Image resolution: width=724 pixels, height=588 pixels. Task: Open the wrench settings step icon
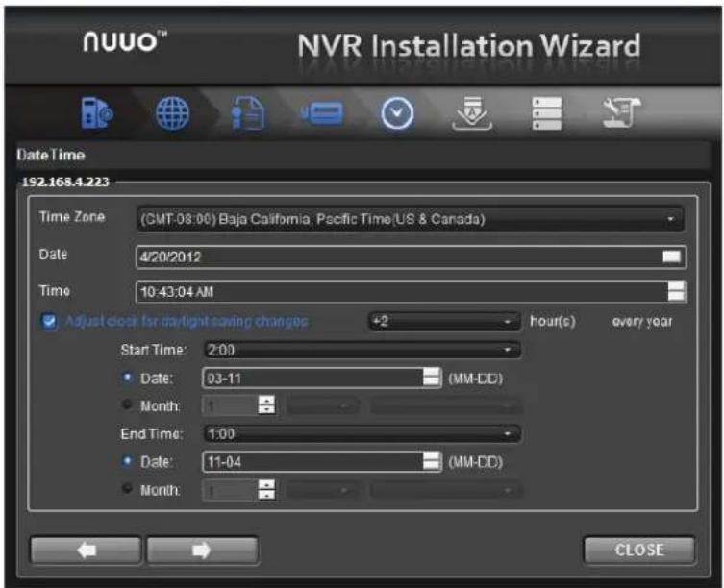621,112
